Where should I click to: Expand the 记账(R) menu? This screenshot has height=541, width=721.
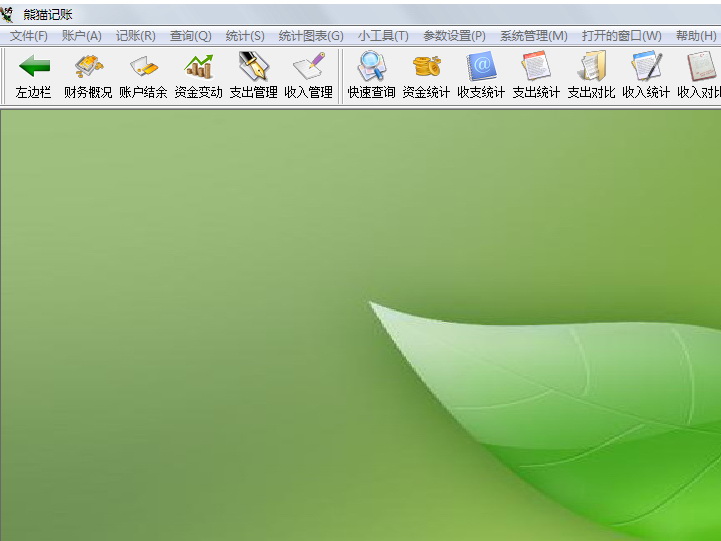(136, 36)
